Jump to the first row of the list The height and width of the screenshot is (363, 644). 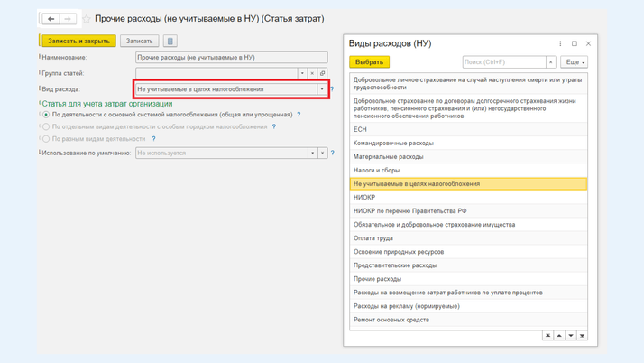point(547,335)
